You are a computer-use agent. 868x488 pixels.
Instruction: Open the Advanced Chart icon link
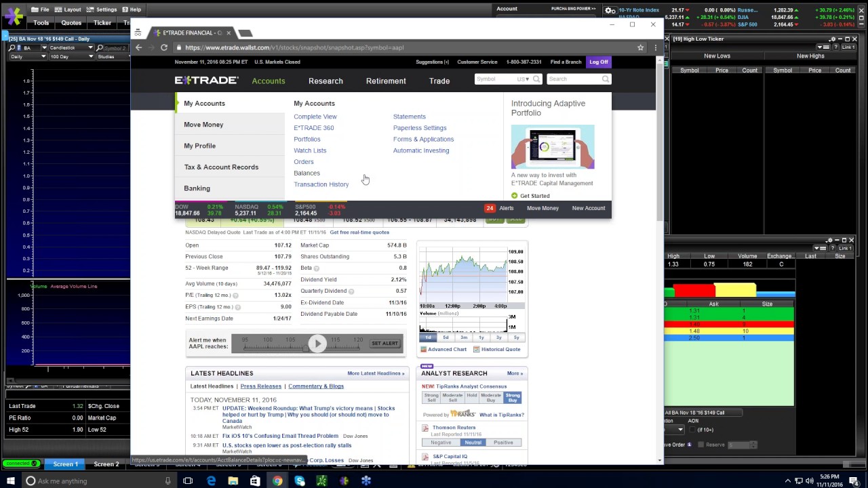424,349
